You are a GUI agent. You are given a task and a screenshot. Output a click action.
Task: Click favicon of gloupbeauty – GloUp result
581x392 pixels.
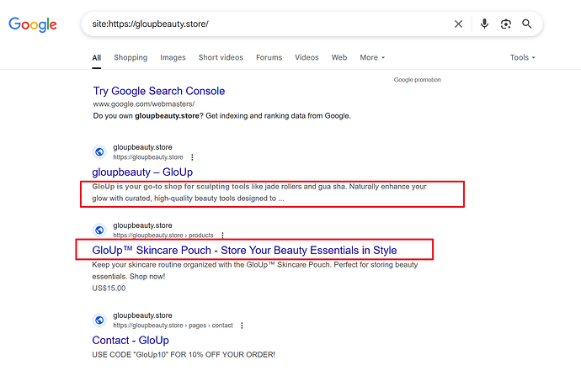[x=99, y=151]
